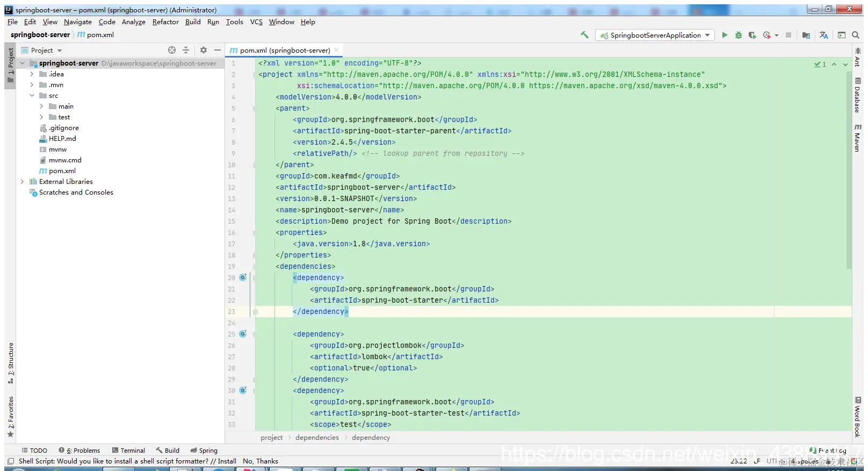Click the inspection checkmark indicator
The height and width of the screenshot is (471, 868).
(820, 64)
